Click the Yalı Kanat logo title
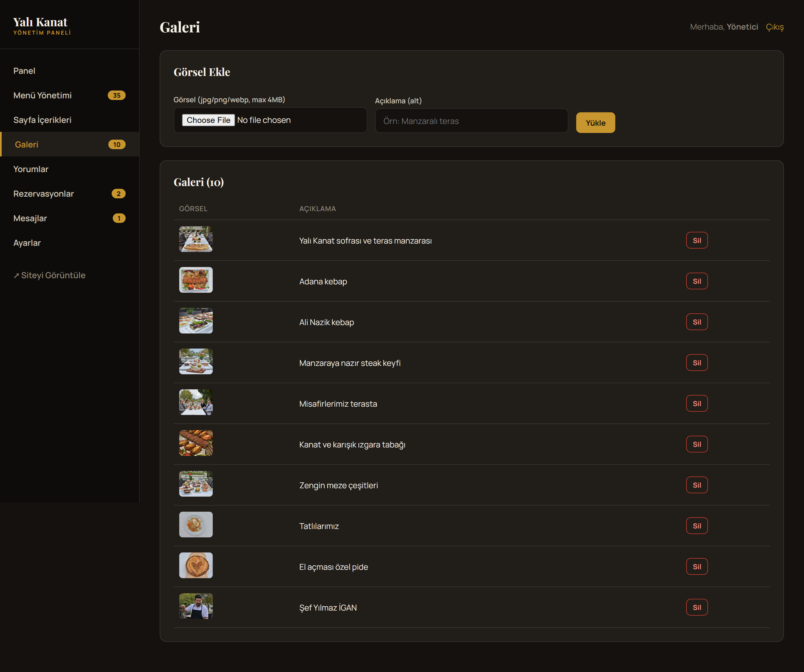The image size is (804, 672). (40, 22)
